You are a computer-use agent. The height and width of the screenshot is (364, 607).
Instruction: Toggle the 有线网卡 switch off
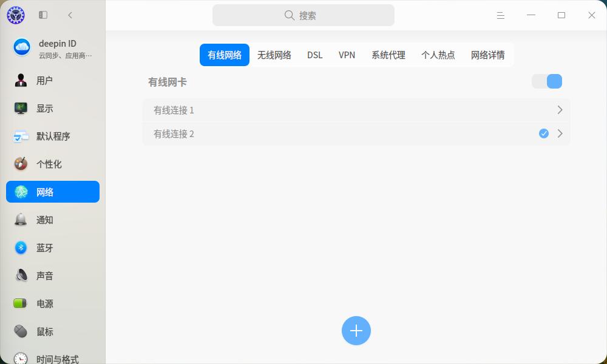[547, 81]
